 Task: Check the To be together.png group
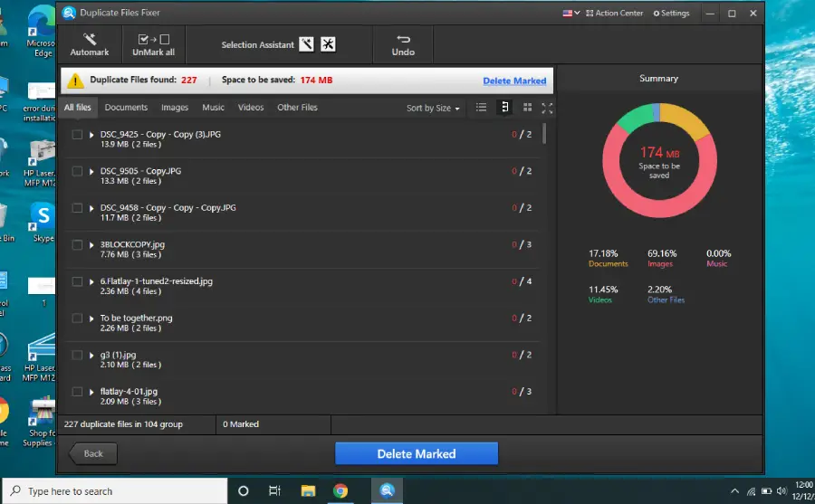pos(77,319)
